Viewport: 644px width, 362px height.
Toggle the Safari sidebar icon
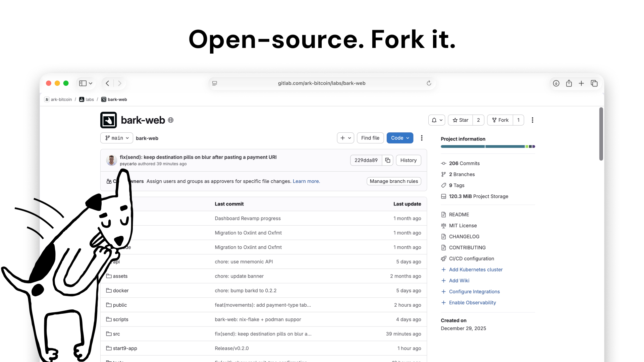click(x=83, y=83)
